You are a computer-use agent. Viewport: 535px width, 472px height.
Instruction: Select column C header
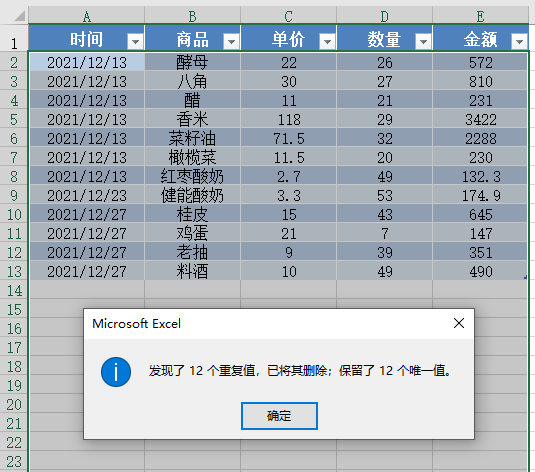[x=289, y=16]
